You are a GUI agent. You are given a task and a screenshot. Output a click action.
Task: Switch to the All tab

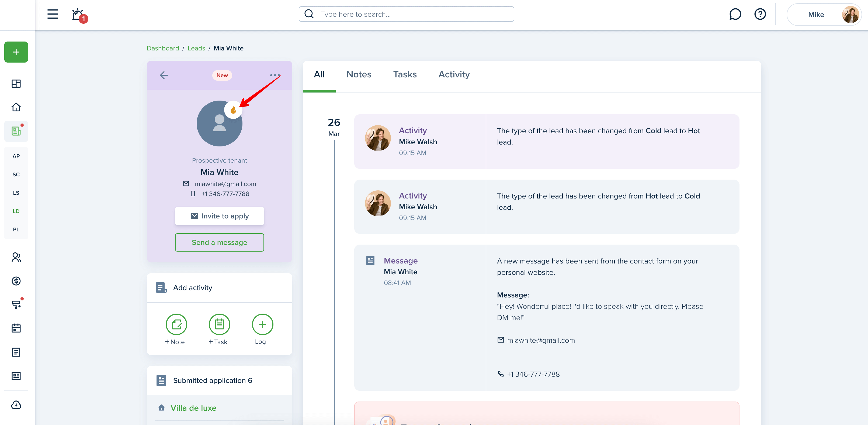319,74
